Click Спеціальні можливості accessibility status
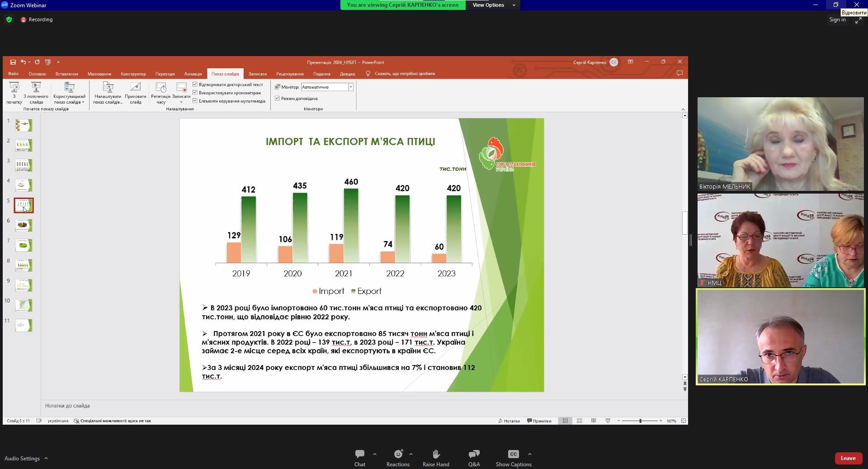The image size is (868, 469). [x=113, y=421]
